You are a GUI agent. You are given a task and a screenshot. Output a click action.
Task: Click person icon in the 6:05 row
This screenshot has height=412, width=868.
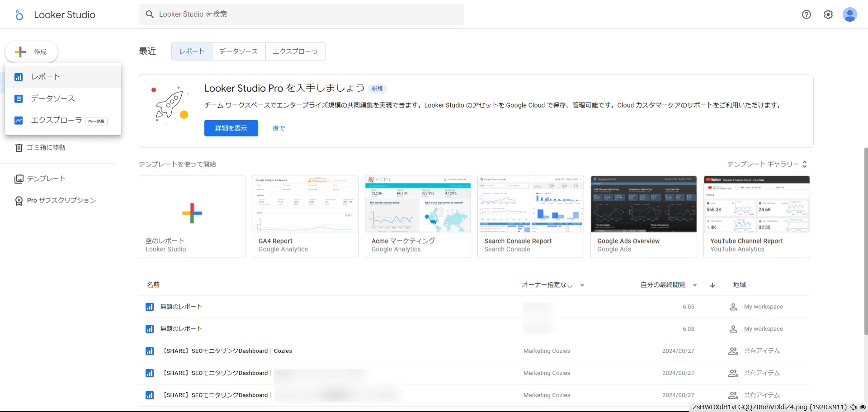pyautogui.click(x=733, y=307)
